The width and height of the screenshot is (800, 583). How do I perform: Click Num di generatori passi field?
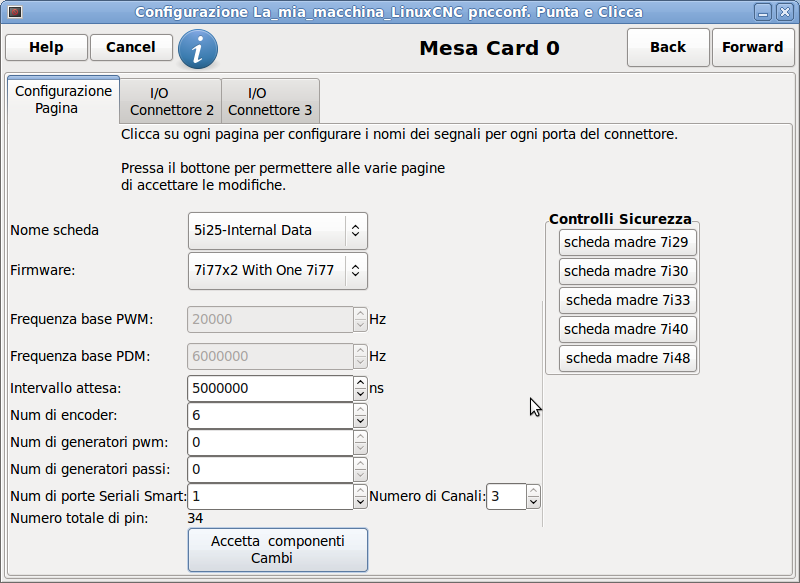270,470
